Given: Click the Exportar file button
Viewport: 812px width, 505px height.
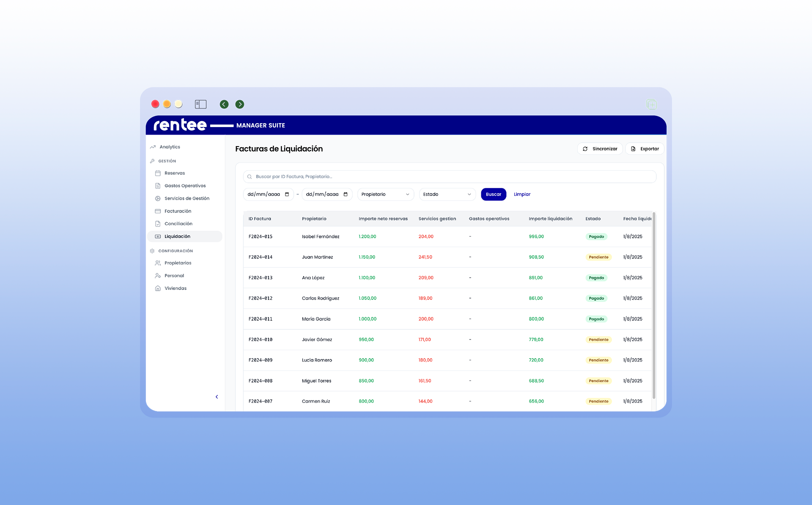Looking at the screenshot, I should coord(645,149).
